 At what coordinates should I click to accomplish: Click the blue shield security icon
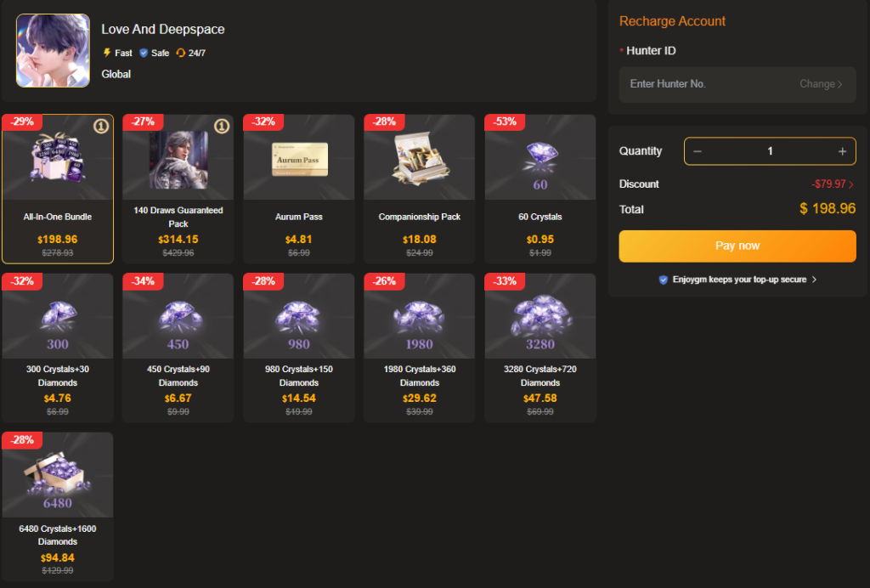(663, 280)
